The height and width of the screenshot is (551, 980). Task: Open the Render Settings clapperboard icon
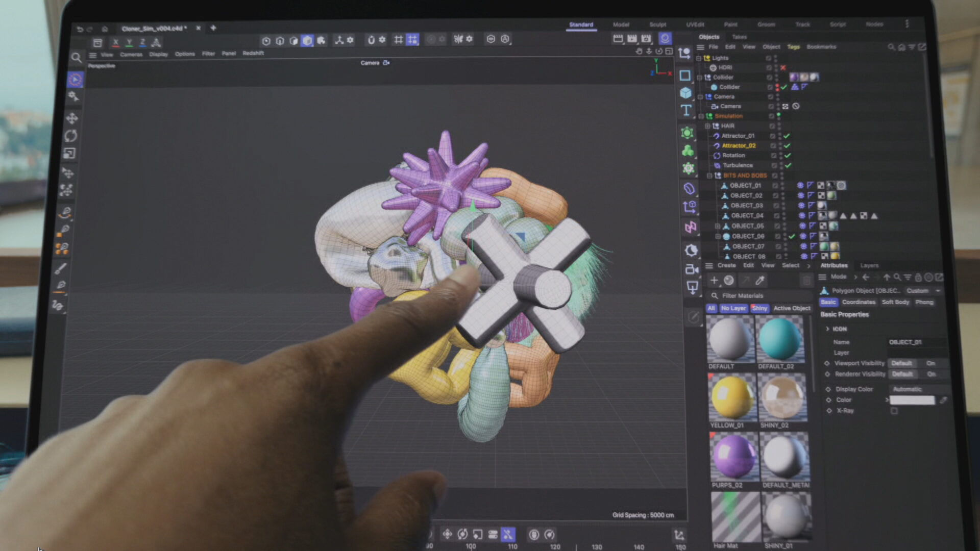pyautogui.click(x=646, y=39)
